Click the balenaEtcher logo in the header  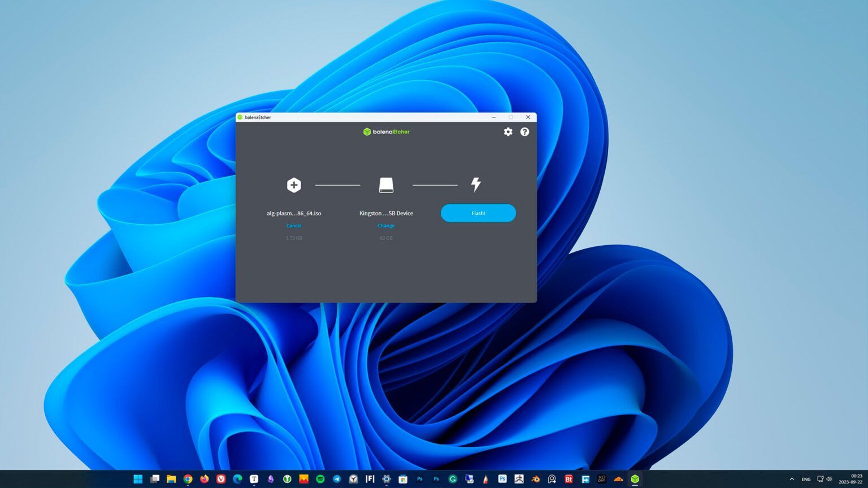tap(387, 132)
